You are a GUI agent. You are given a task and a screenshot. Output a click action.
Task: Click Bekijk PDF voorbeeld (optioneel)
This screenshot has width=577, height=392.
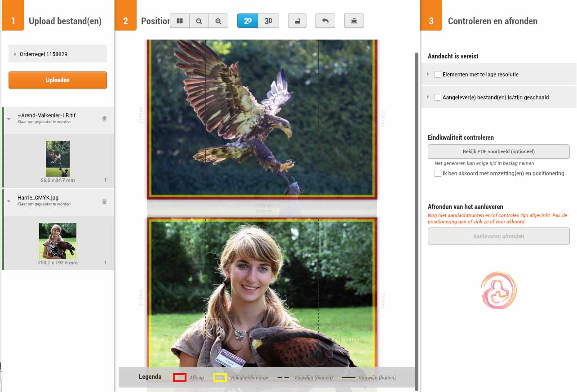(x=499, y=151)
